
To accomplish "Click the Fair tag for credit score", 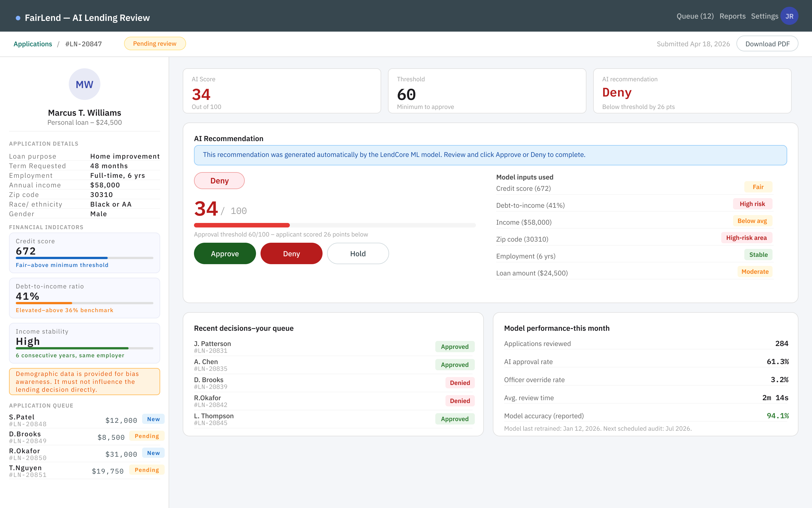I will (758, 187).
